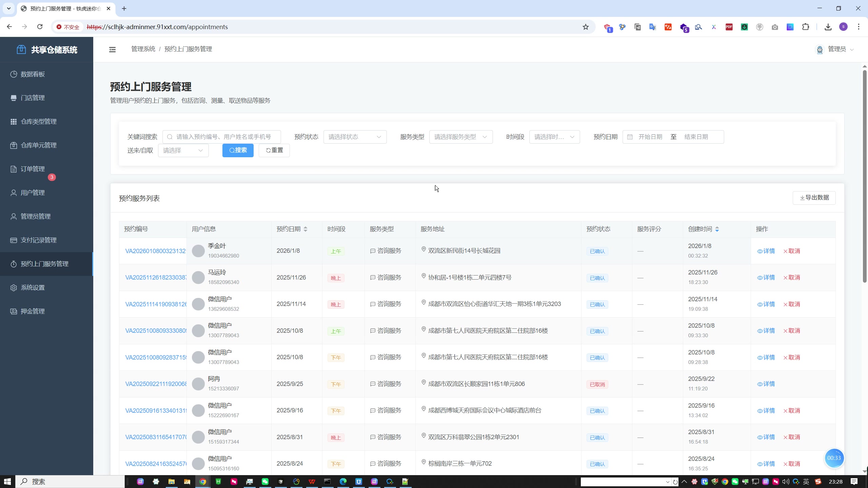Open the 服务类型 dropdown
The height and width of the screenshot is (488, 868).
click(460, 137)
